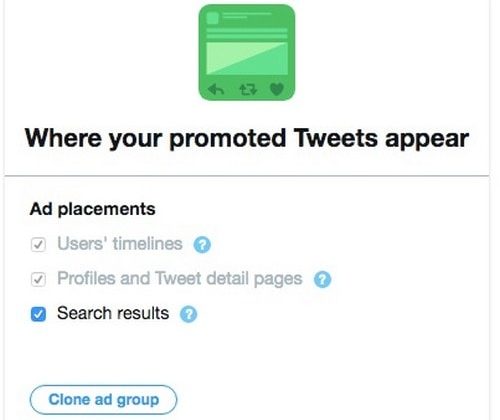Screen dimensions: 500x420
Task: Open help icon beside Users' timelines
Action: (x=202, y=245)
